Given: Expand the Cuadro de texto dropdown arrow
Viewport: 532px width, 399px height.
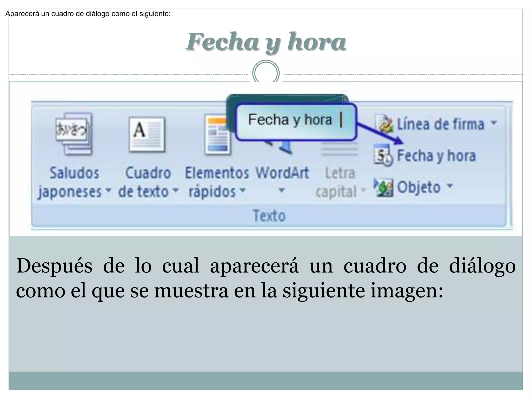Looking at the screenshot, I should tap(176, 190).
